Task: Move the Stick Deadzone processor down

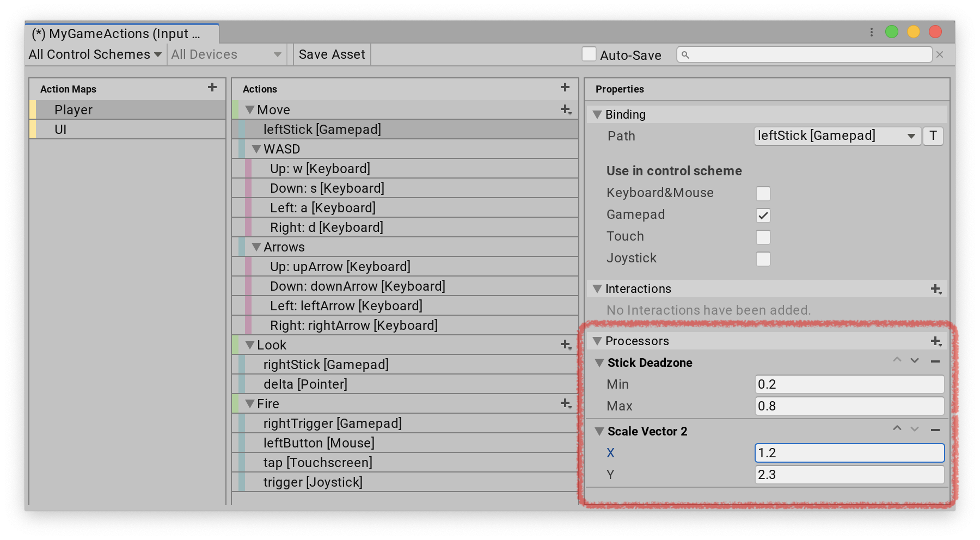Action: click(914, 360)
